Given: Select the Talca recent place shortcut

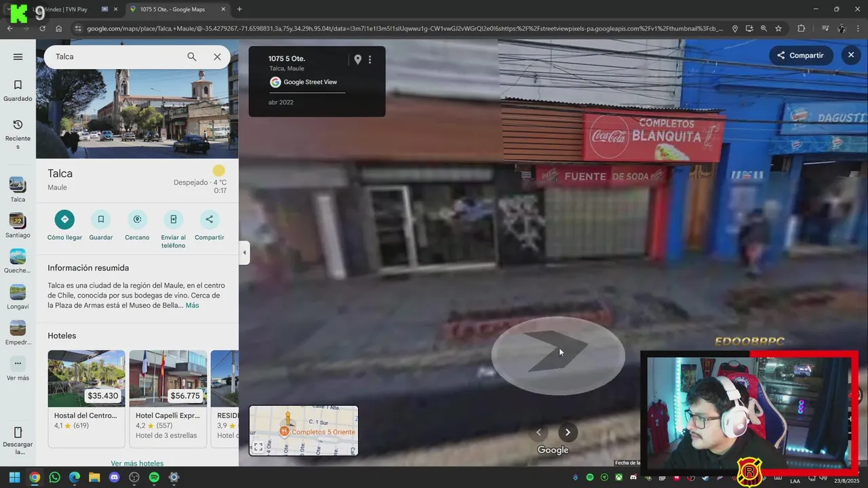Looking at the screenshot, I should point(18,190).
